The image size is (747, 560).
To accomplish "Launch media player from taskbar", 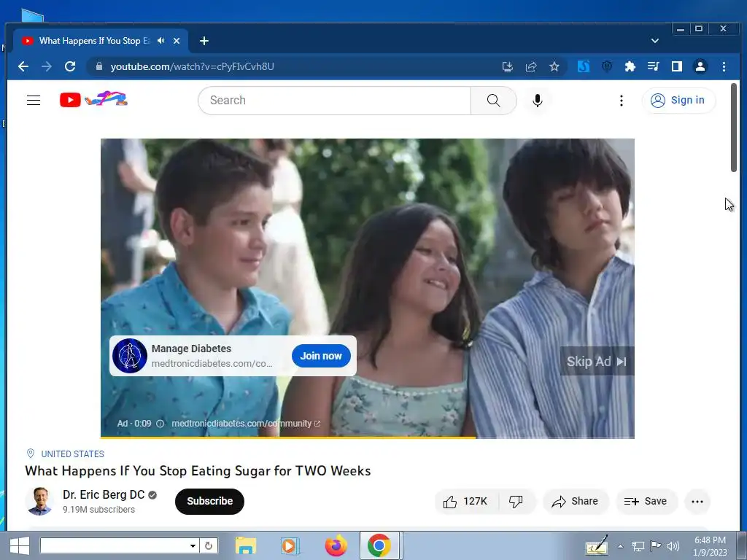I will pyautogui.click(x=289, y=545).
